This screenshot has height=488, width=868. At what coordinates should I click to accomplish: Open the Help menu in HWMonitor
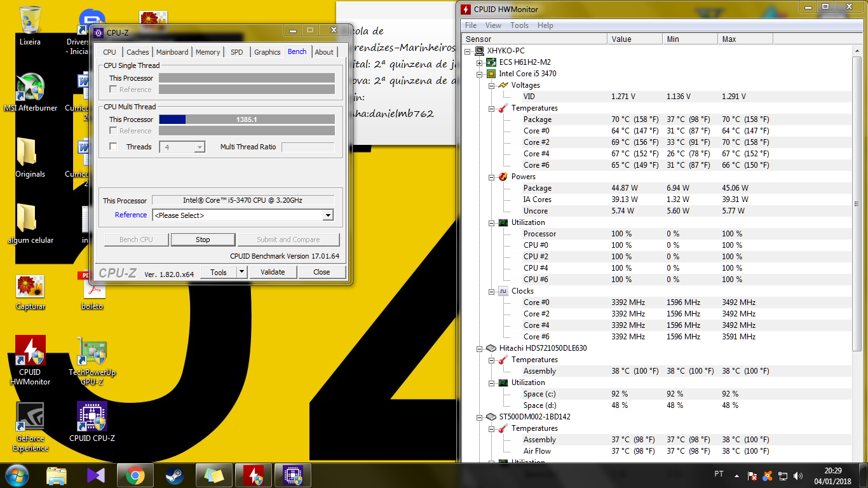tap(545, 25)
